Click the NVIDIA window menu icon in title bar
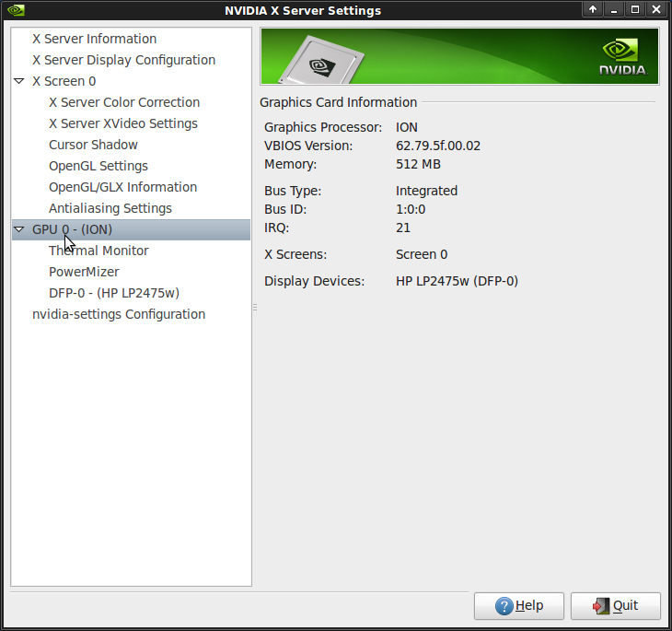Viewport: 672px width, 631px height. pos(16,10)
